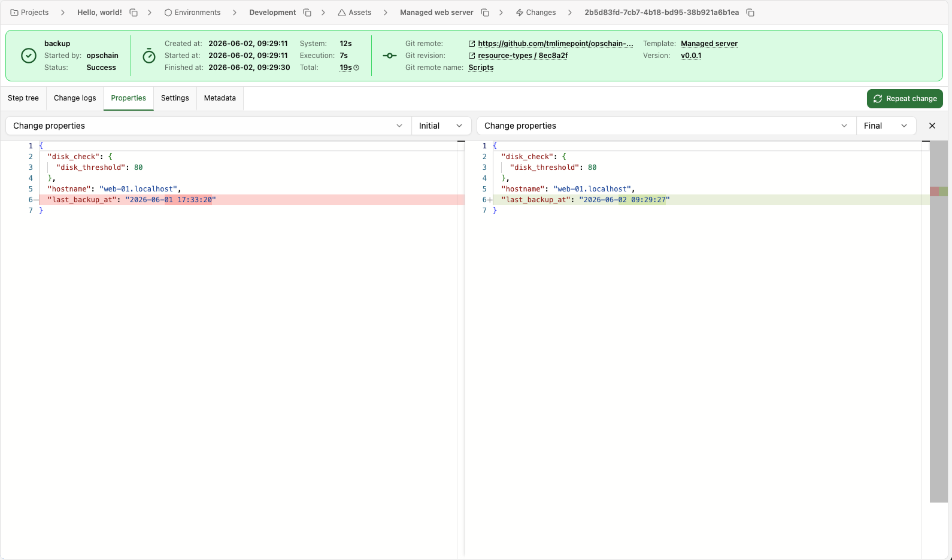Image resolution: width=952 pixels, height=560 pixels.
Task: Click the disk_check line in the left editor
Action: coord(80,157)
